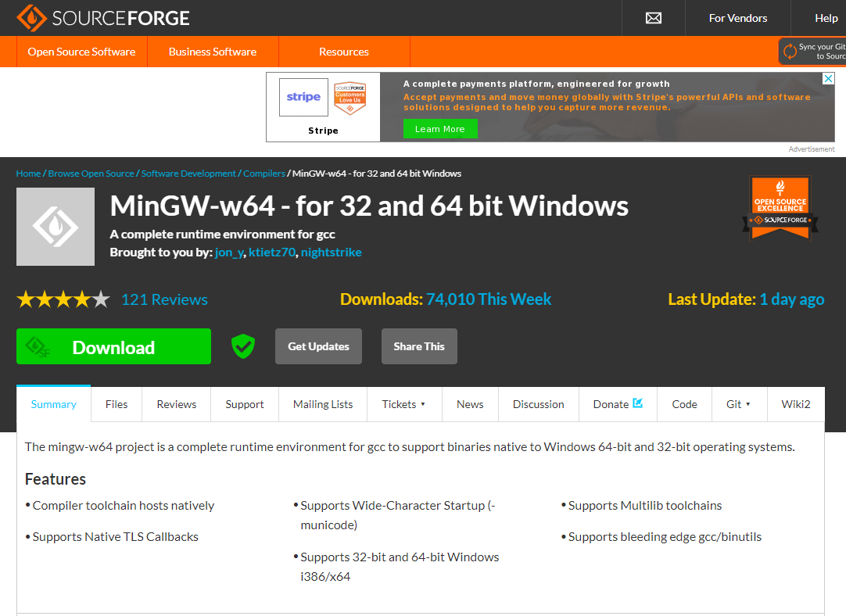Screen dimensions: 846x616
Task: Click the Stripe logo in ad
Action: click(303, 97)
